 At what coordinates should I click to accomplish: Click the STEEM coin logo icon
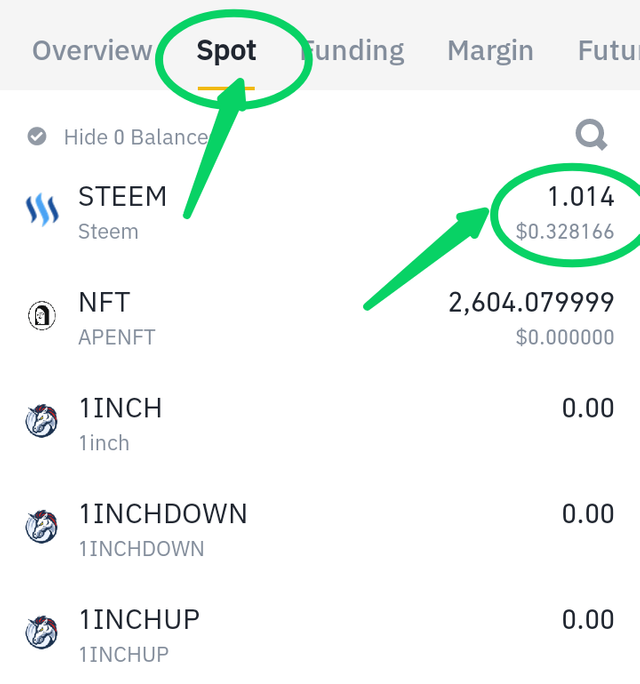pyautogui.click(x=41, y=212)
